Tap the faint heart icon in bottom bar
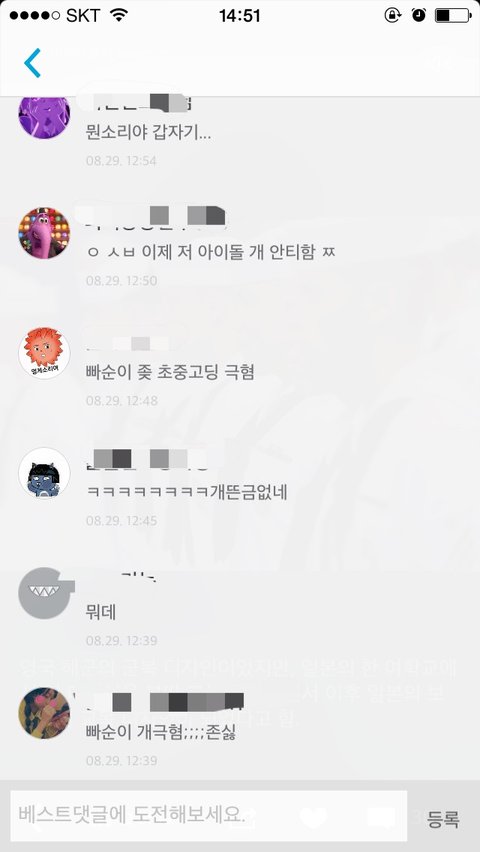The image size is (480, 852). [x=314, y=817]
